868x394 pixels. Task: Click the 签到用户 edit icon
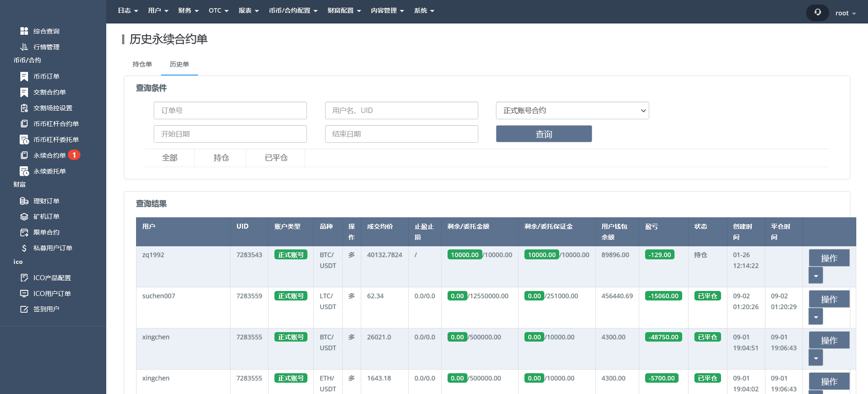pos(24,309)
